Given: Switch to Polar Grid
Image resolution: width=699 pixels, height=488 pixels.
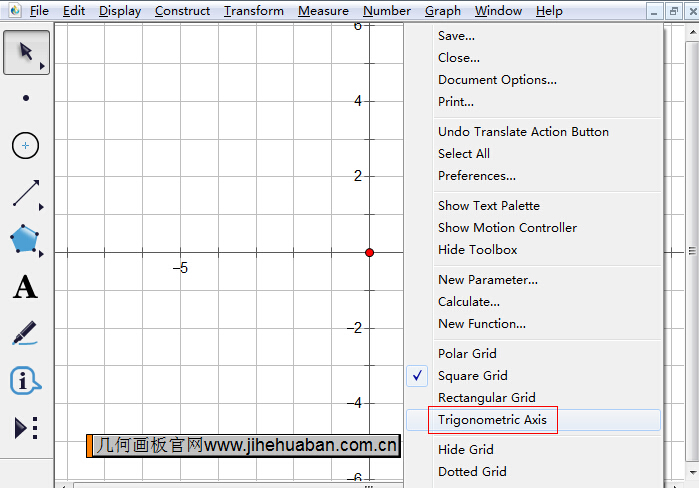Looking at the screenshot, I should pos(533,353).
